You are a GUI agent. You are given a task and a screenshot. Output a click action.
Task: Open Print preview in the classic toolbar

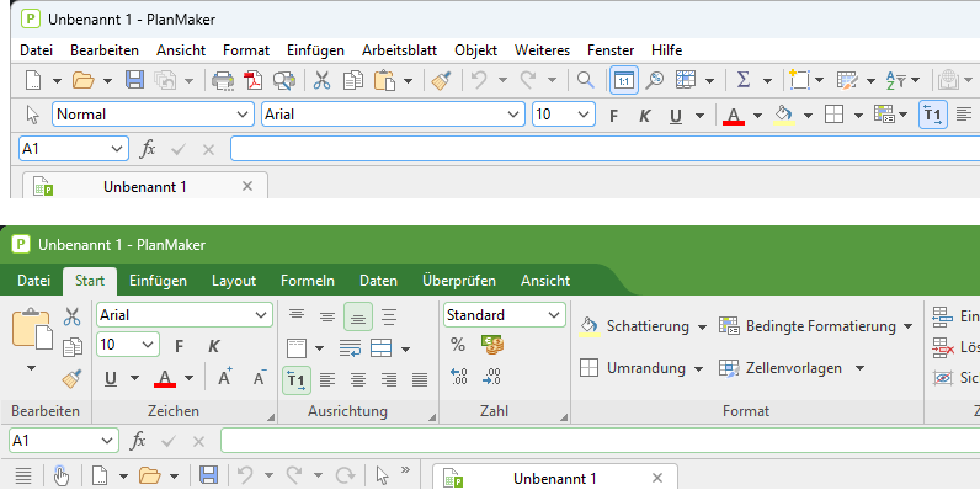(x=284, y=80)
